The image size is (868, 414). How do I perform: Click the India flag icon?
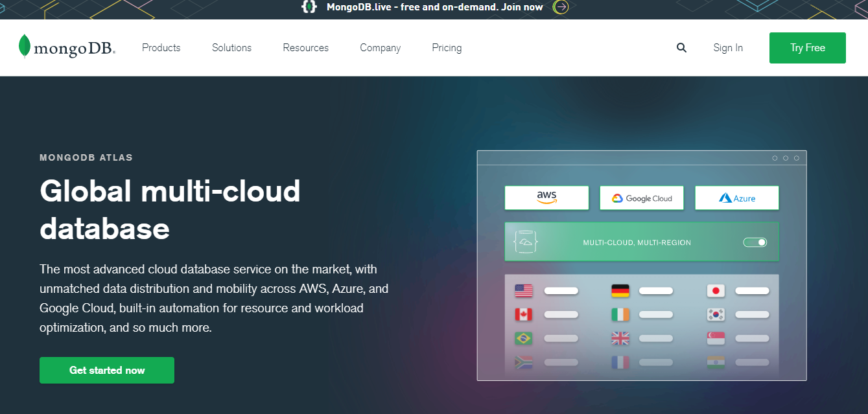pyautogui.click(x=716, y=362)
